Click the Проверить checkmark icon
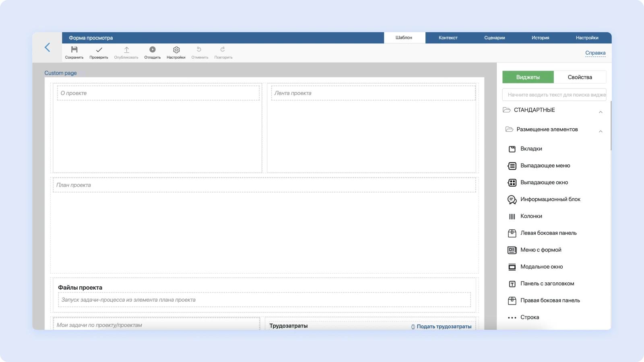This screenshot has width=644, height=362. (x=99, y=49)
